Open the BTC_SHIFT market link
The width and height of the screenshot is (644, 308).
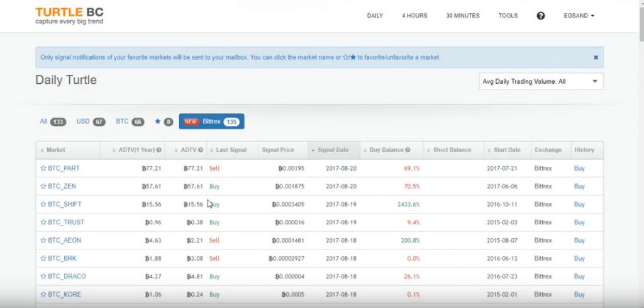65,204
